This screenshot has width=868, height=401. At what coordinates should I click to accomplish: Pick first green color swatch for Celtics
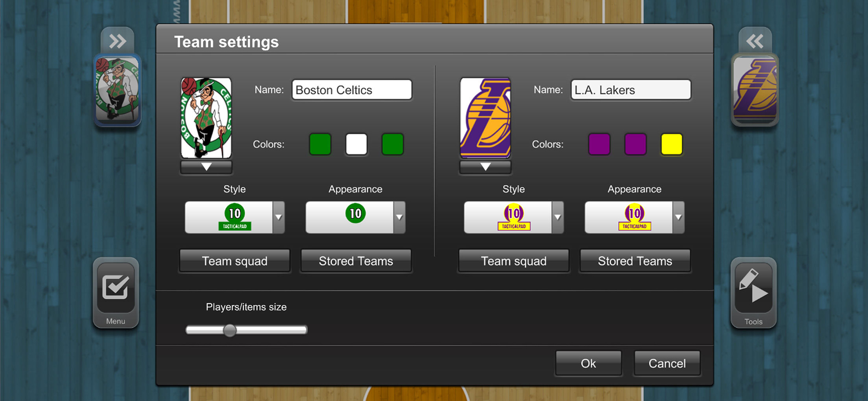pos(320,144)
